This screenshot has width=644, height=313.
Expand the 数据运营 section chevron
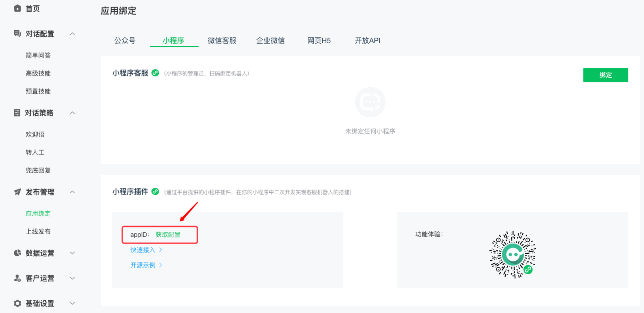pos(72,253)
